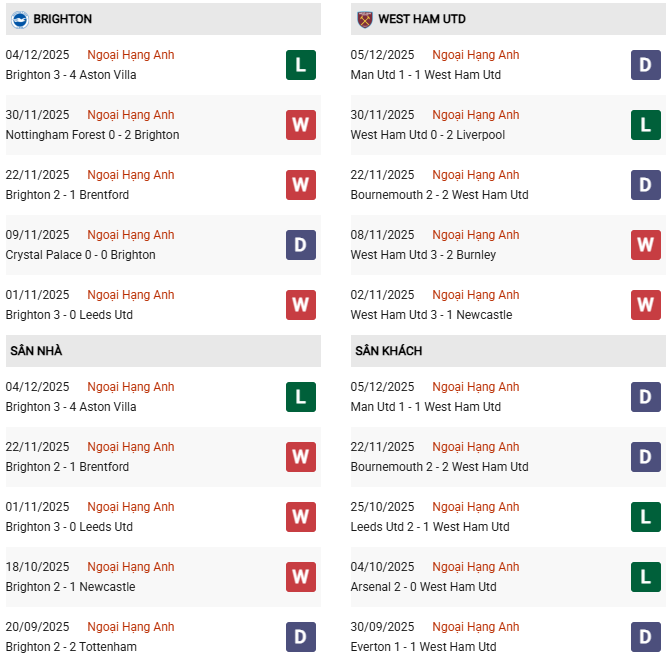Click the D badge for Crystal Palace 0 - 0 Brighton
This screenshot has height=663, width=666.
301,245
